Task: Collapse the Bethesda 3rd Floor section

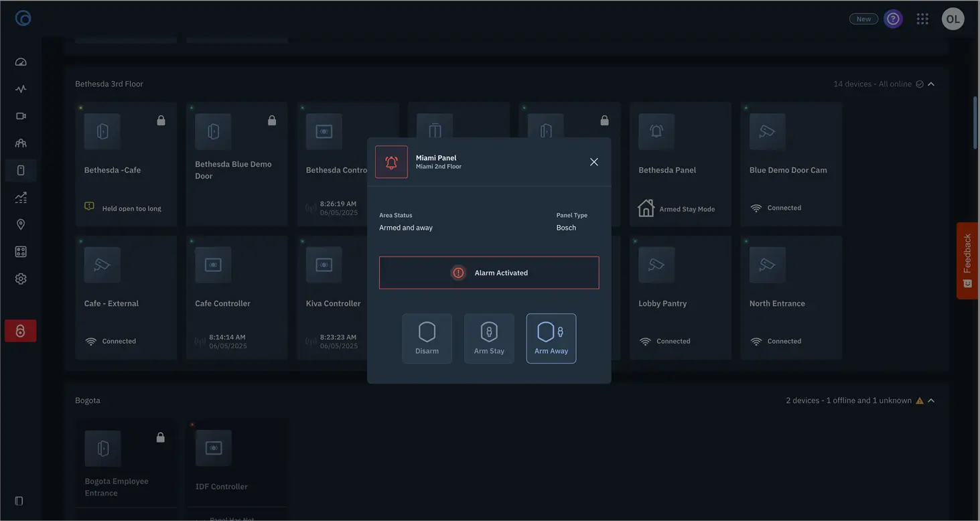Action: tap(931, 84)
